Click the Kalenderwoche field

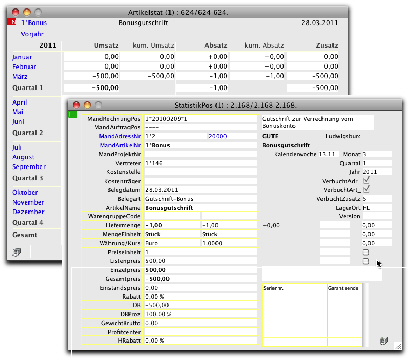click(328, 154)
